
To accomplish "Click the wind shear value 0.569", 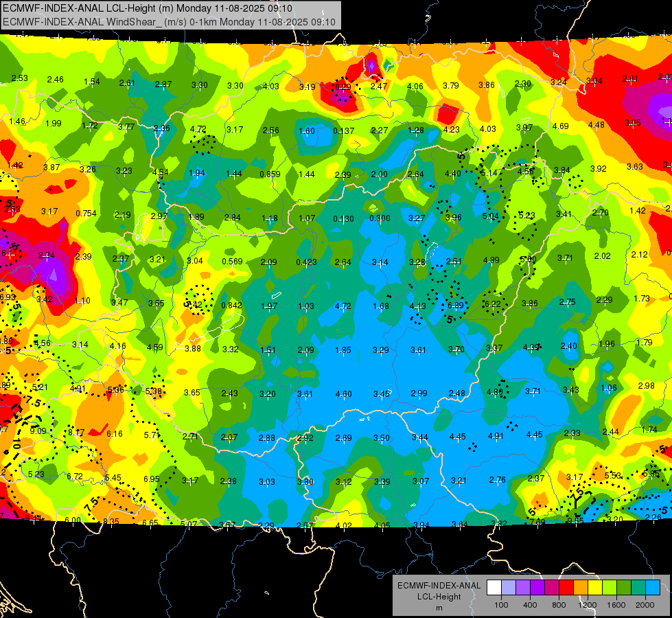I will pos(232,261).
